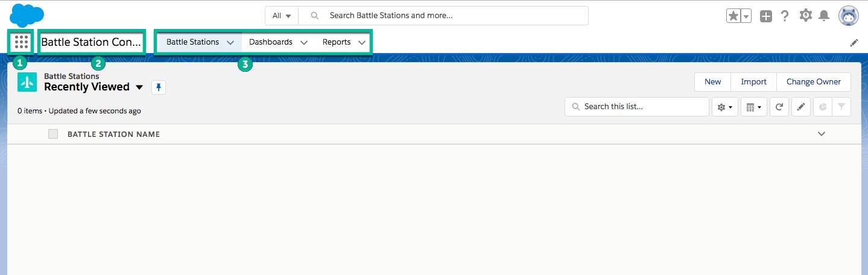This screenshot has height=275, width=868.
Task: Expand the Battle Stations tab chevron
Action: pos(230,43)
